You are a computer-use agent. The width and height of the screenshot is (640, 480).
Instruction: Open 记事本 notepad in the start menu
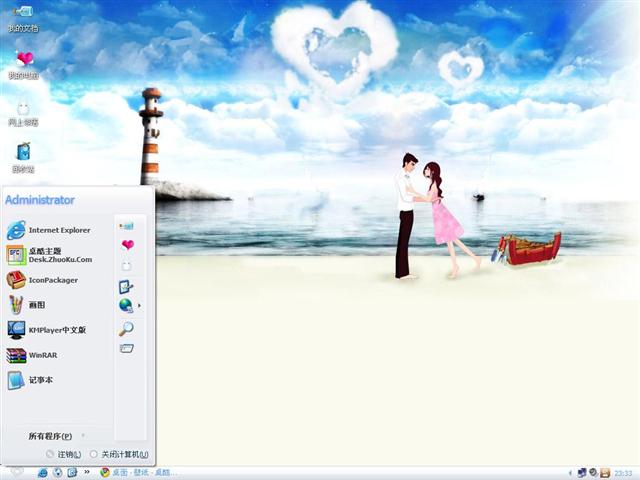(x=30, y=380)
